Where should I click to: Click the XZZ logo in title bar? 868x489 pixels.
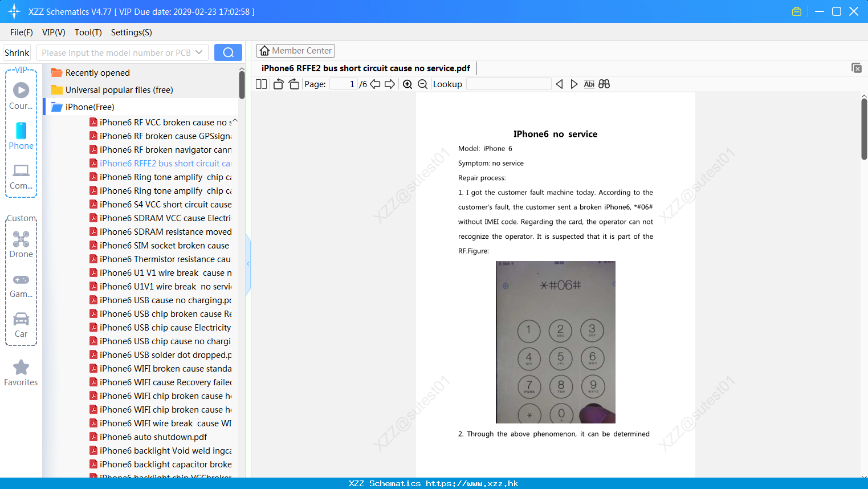[x=14, y=11]
